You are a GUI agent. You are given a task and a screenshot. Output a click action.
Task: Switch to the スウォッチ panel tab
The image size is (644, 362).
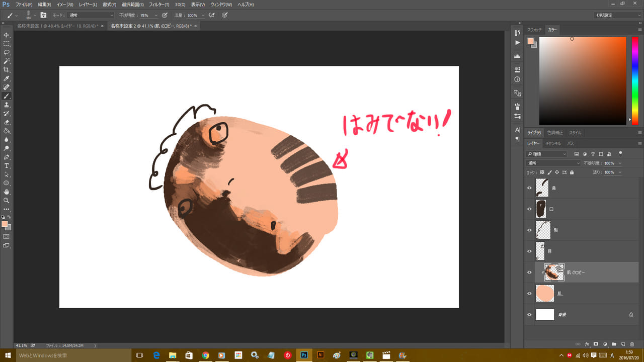point(534,30)
